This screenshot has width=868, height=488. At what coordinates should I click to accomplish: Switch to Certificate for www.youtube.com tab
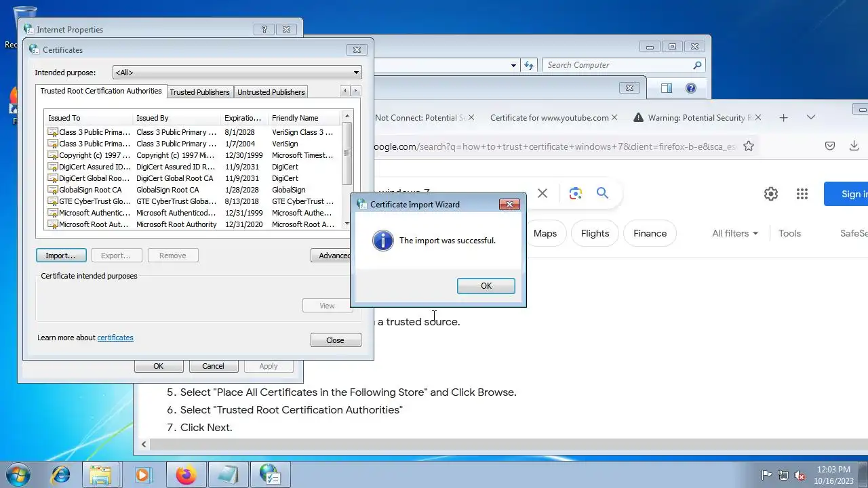point(549,117)
